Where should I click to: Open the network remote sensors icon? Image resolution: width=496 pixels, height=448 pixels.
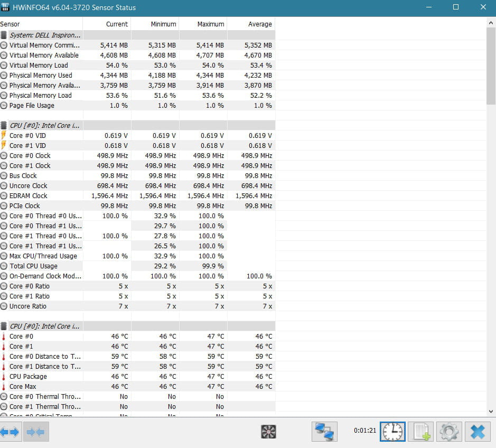(x=324, y=432)
